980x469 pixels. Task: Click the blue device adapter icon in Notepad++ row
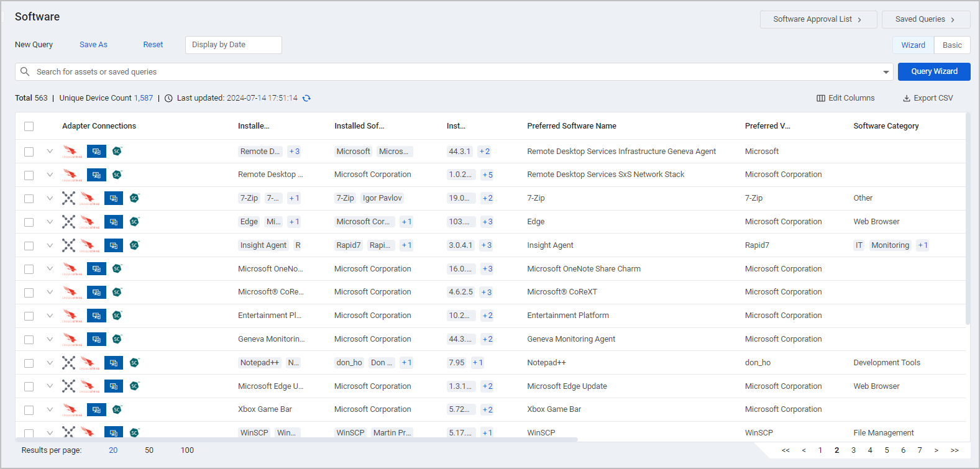click(114, 363)
